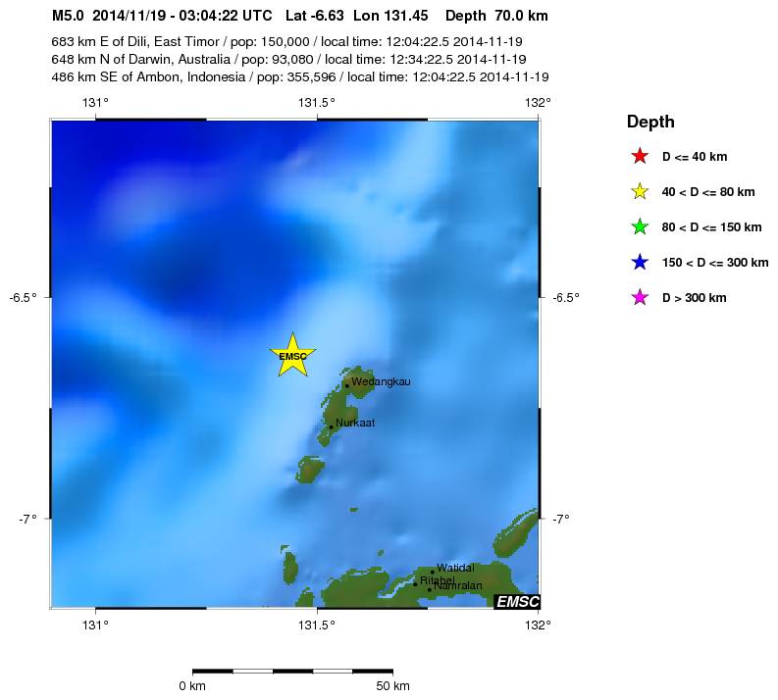Click the Depth legend heading
The image size is (778, 700).
click(650, 122)
